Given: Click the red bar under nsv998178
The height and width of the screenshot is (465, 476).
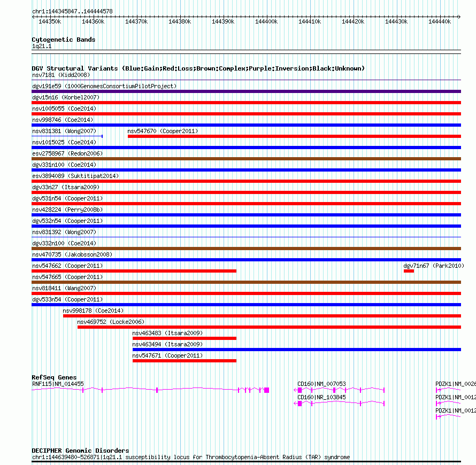Looking at the screenshot, I should (262, 316).
